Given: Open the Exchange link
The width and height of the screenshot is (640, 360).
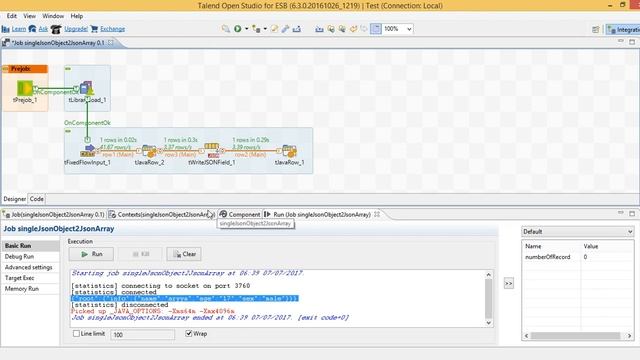Looking at the screenshot, I should (113, 29).
